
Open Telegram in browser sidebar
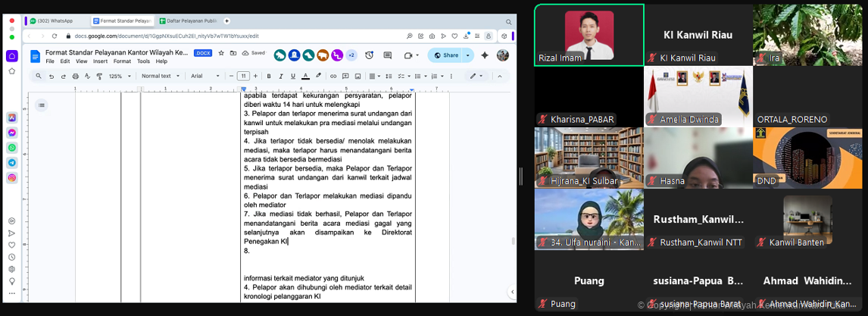point(12,163)
